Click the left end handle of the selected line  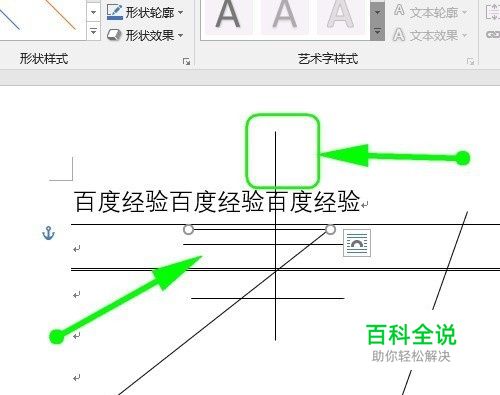tap(188, 229)
